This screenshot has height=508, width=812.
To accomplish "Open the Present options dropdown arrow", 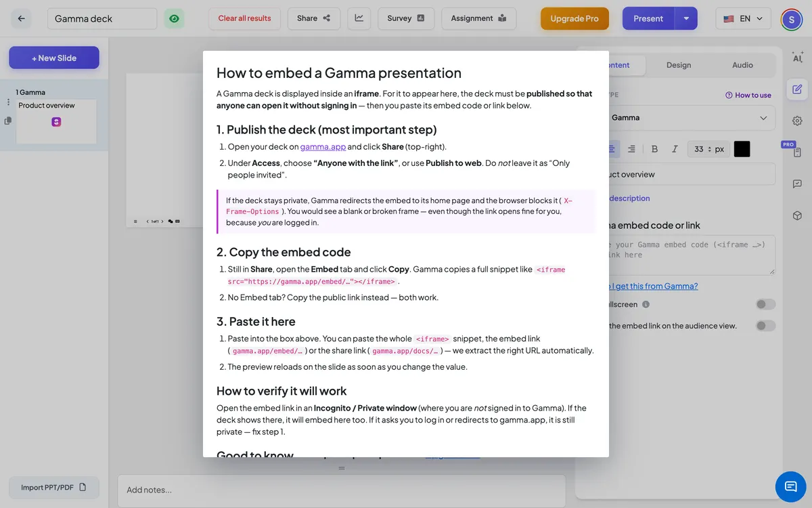I will coord(685,18).
